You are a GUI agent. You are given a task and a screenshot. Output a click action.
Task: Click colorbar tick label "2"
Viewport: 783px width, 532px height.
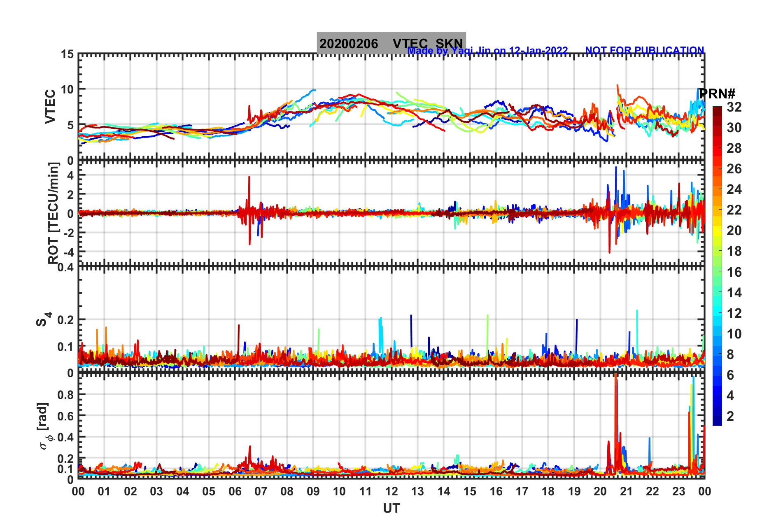730,416
